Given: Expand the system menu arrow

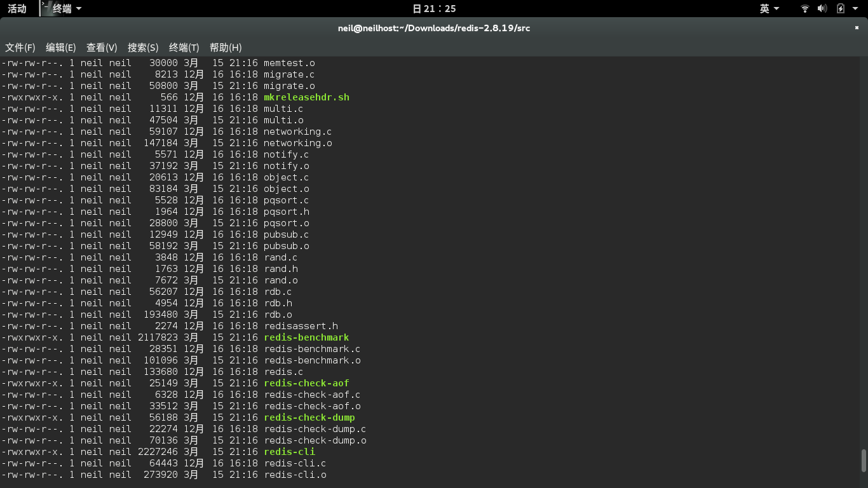Looking at the screenshot, I should [855, 8].
